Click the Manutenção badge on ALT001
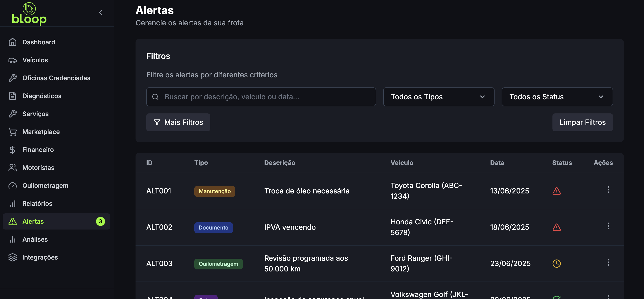The height and width of the screenshot is (299, 644). 215,191
